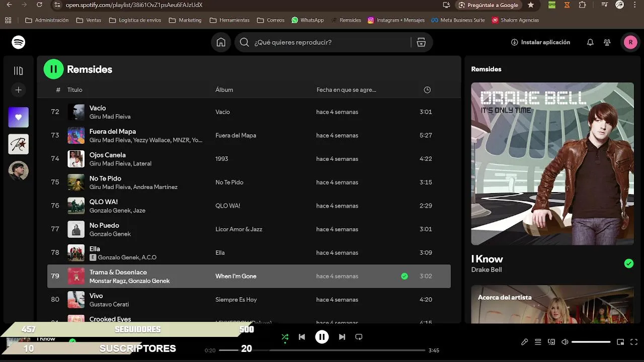Open I Know track title link
644x362 pixels.
[x=487, y=259]
